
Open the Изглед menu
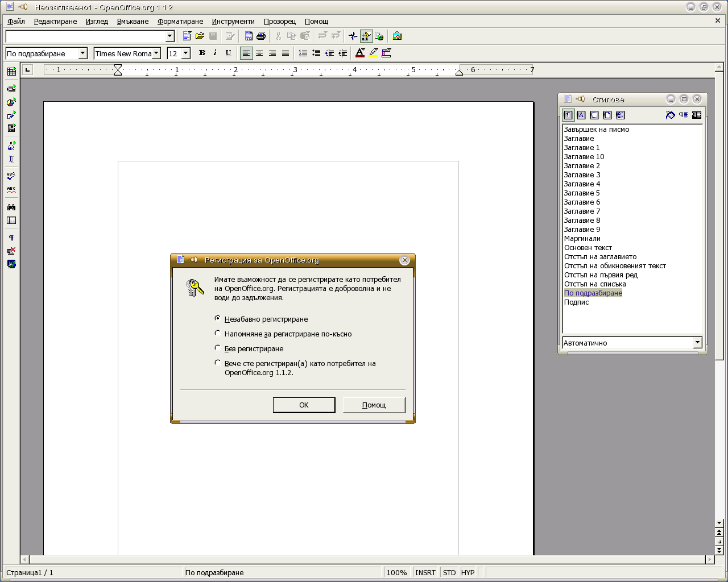pyautogui.click(x=97, y=22)
